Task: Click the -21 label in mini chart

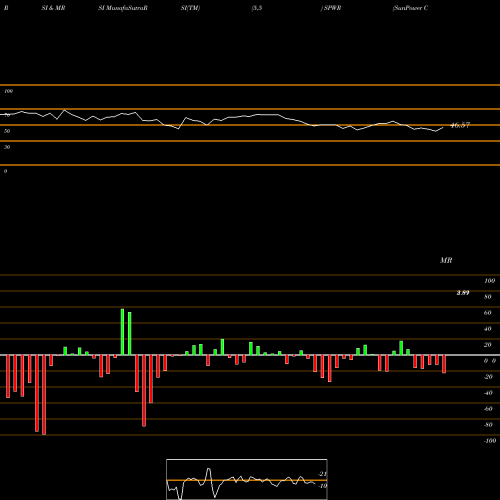Action: pyautogui.click(x=322, y=474)
